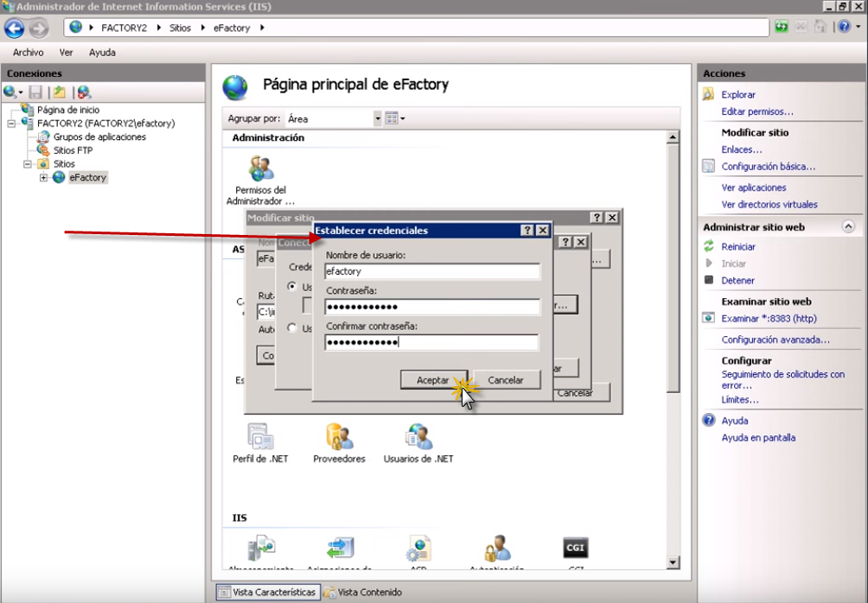Open the Enlaces link

tap(741, 149)
